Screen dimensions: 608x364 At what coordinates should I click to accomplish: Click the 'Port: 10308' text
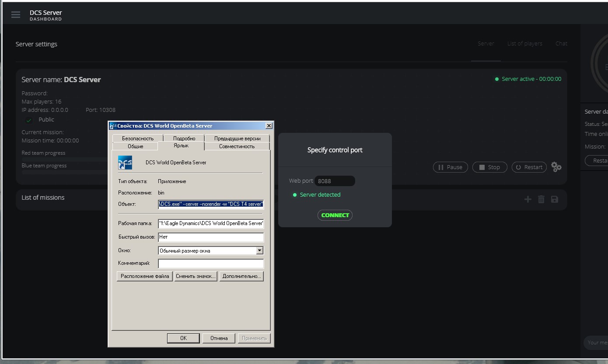[x=101, y=110]
